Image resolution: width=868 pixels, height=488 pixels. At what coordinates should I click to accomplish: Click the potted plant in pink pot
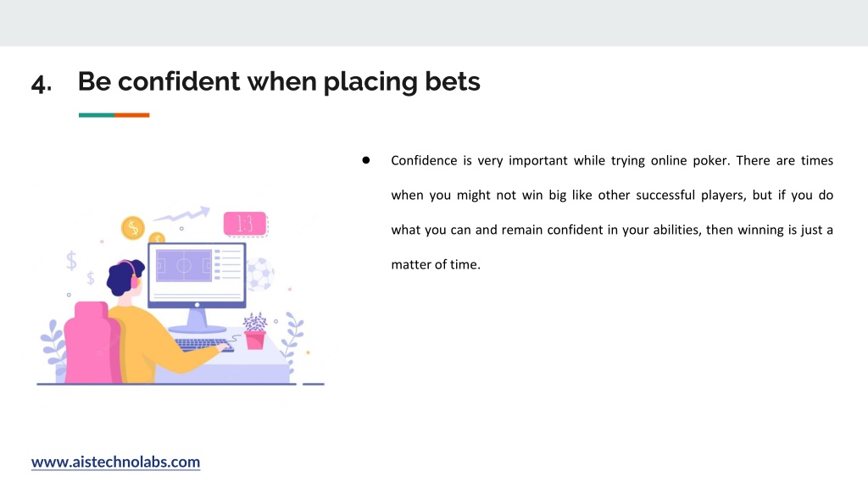254,331
